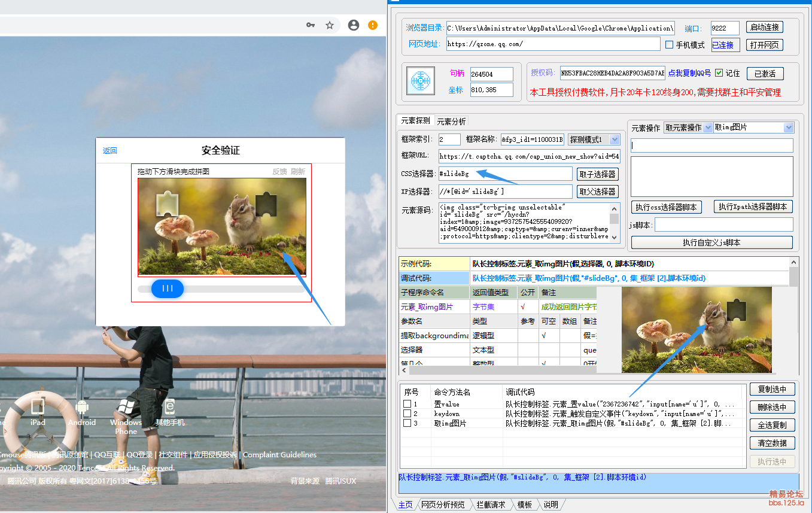This screenshot has width=812, height=513.
Task: Click the 全选复制 button
Action: pyautogui.click(x=772, y=425)
